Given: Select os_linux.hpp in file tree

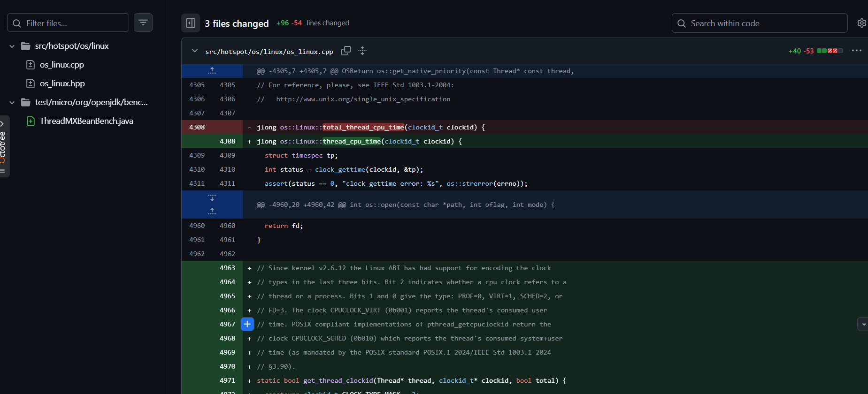Looking at the screenshot, I should (62, 83).
